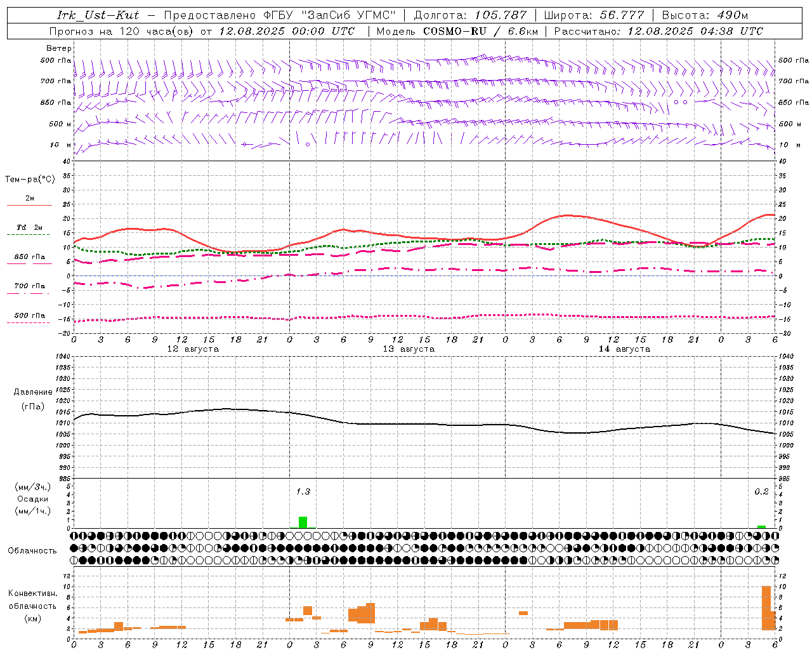Click the right 850 гПа wind level label
This screenshot has height=650, width=812.
tap(794, 102)
